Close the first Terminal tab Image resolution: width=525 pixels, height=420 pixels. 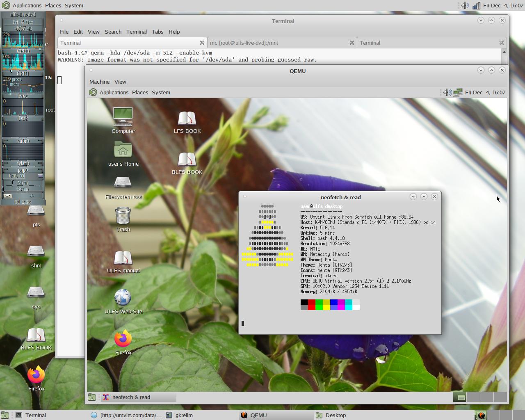pyautogui.click(x=202, y=43)
